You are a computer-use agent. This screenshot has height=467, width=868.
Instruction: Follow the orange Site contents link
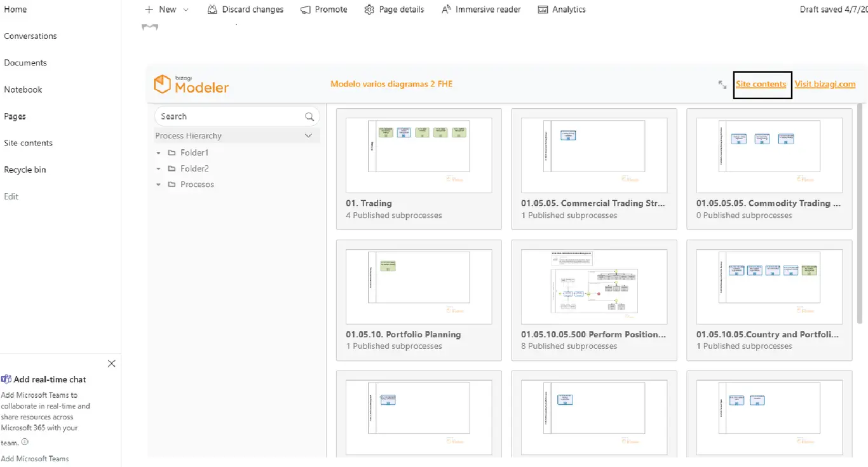click(x=761, y=84)
